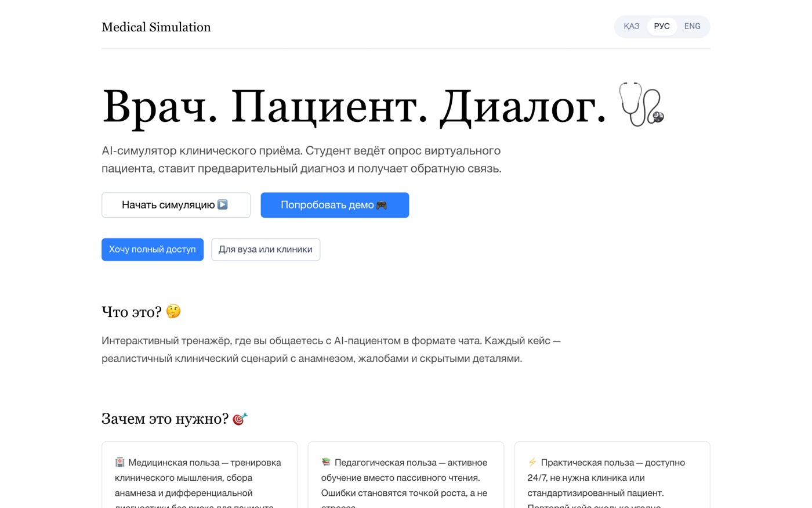Click the Хочу полный доступ button
Image resolution: width=812 pixels, height=508 pixels.
click(x=153, y=250)
